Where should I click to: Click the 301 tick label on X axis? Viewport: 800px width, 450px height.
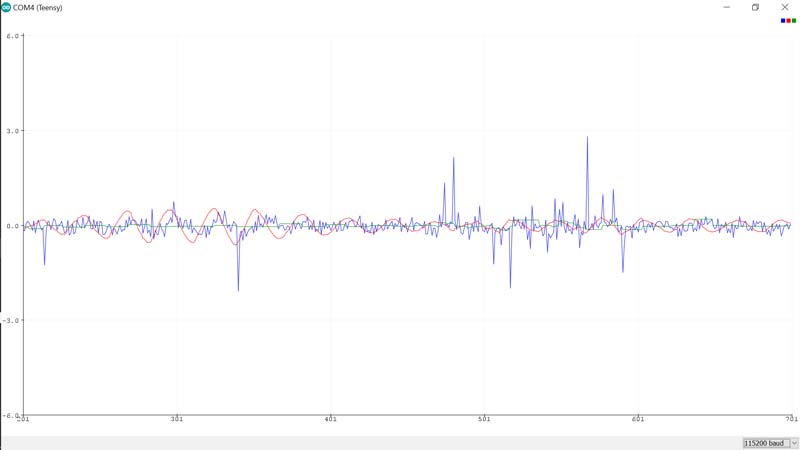click(x=177, y=419)
